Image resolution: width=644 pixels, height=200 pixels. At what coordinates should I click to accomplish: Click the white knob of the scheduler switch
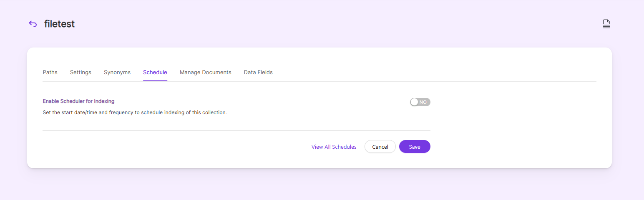pyautogui.click(x=414, y=102)
